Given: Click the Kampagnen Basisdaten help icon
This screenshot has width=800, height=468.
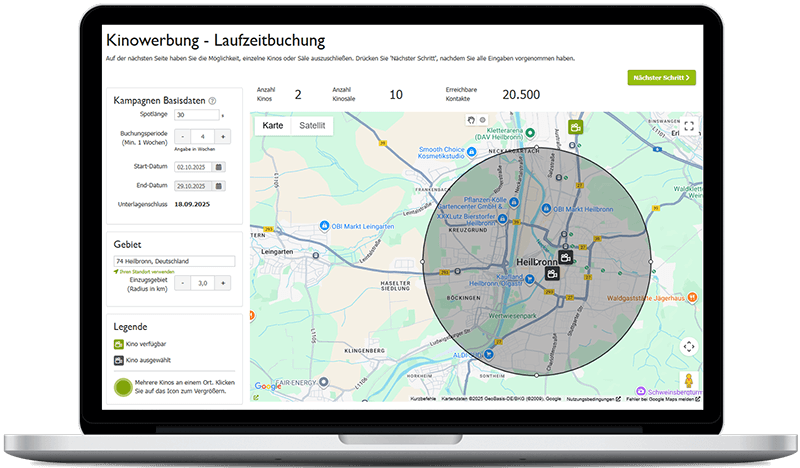Looking at the screenshot, I should pos(212,101).
